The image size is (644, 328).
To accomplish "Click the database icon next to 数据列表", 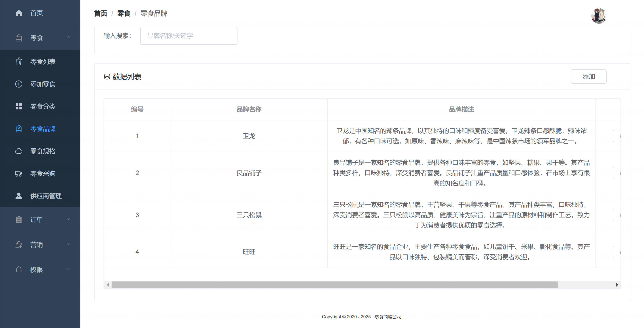I will [x=107, y=77].
